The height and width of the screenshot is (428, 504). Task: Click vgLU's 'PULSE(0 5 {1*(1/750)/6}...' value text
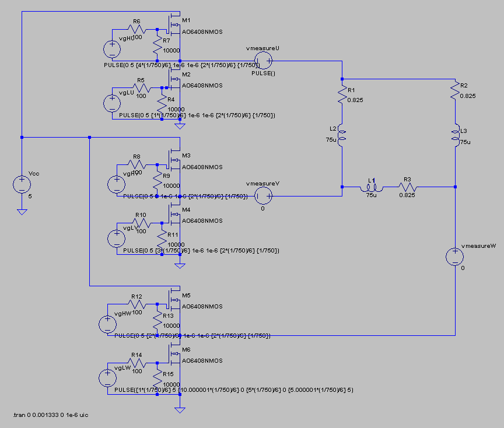pos(197,115)
